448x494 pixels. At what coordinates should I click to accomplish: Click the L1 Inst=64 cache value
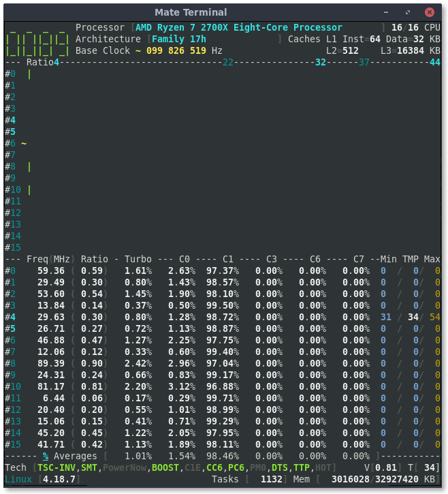pos(353,39)
